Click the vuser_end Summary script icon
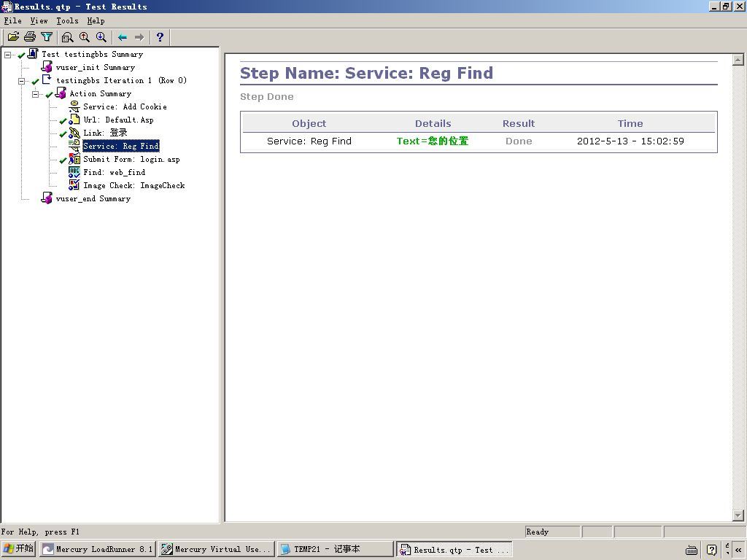 47,198
